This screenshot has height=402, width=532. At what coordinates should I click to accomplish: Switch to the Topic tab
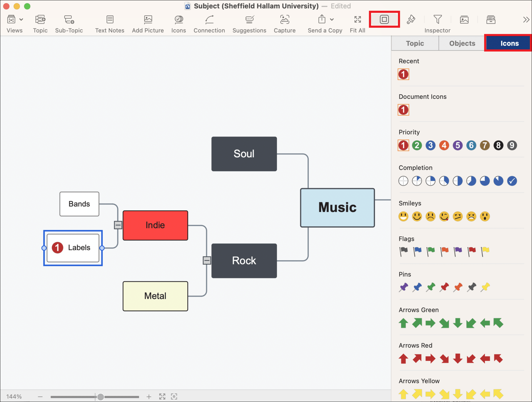415,43
